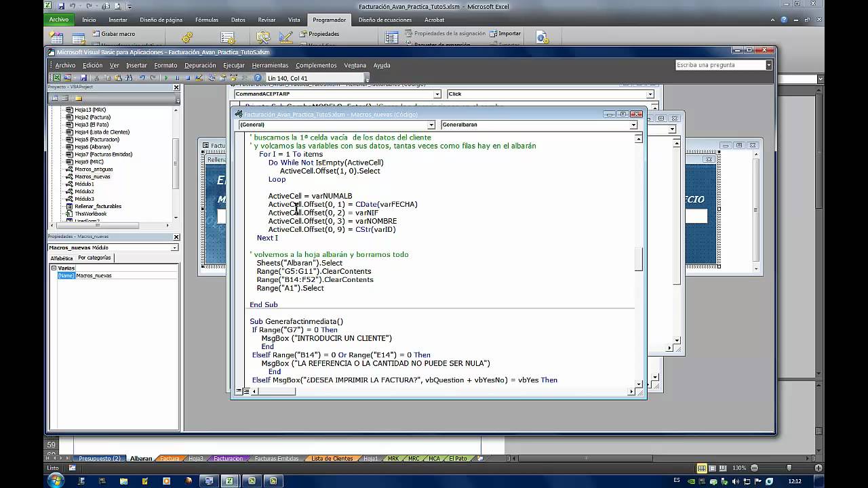The width and height of the screenshot is (868, 488).
Task: Click Propiedades button in Excel ribbon
Action: pos(319,34)
